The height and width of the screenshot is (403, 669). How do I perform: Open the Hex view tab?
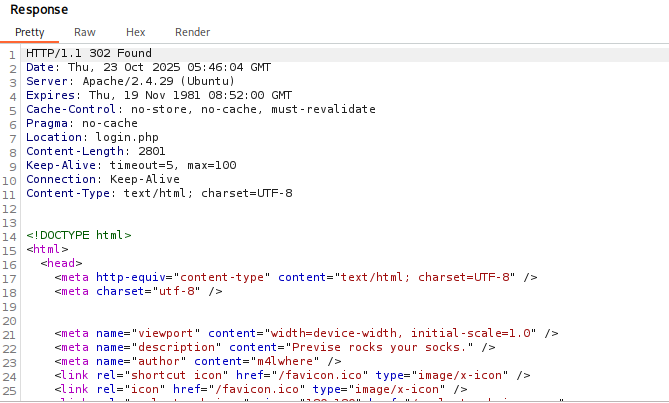[136, 32]
